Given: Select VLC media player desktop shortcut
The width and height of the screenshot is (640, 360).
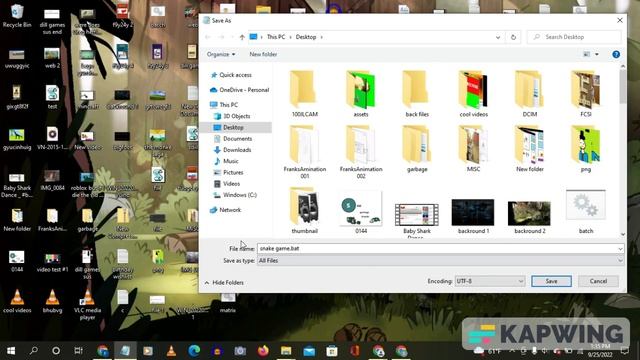Looking at the screenshot, I should pos(87,304).
